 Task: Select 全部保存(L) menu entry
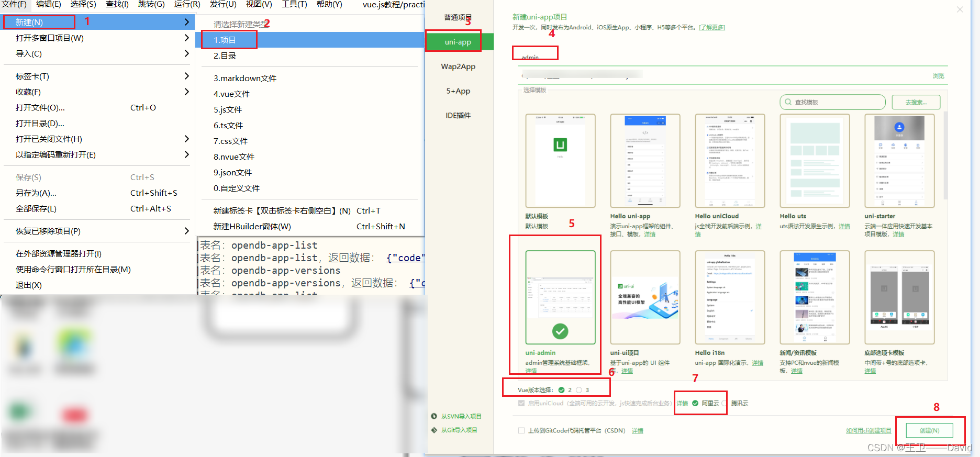click(97, 208)
